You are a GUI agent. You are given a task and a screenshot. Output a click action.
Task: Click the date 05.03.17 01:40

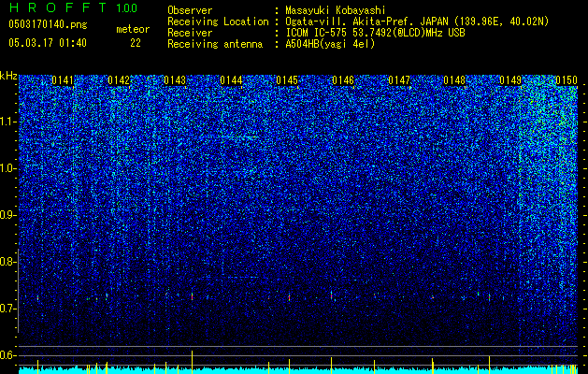point(48,43)
